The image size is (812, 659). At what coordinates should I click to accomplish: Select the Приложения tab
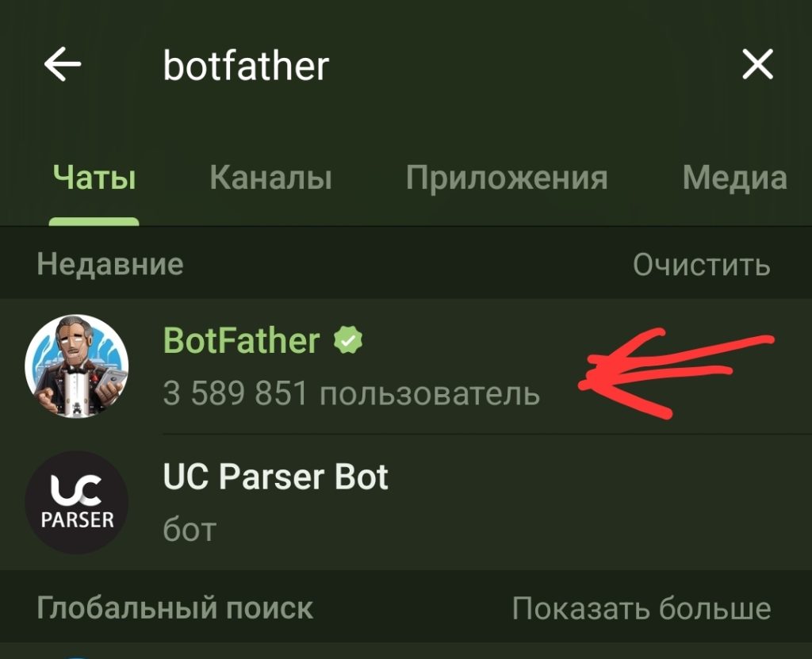tap(507, 178)
